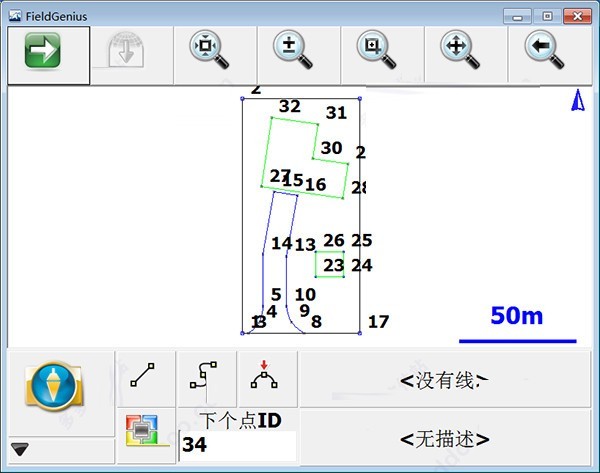Select the zoom previous magnifier
The width and height of the screenshot is (600, 473).
[x=544, y=50]
